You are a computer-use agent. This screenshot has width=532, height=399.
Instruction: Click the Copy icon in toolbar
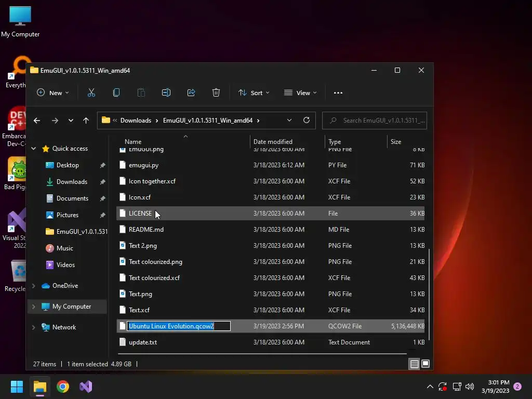(x=116, y=92)
